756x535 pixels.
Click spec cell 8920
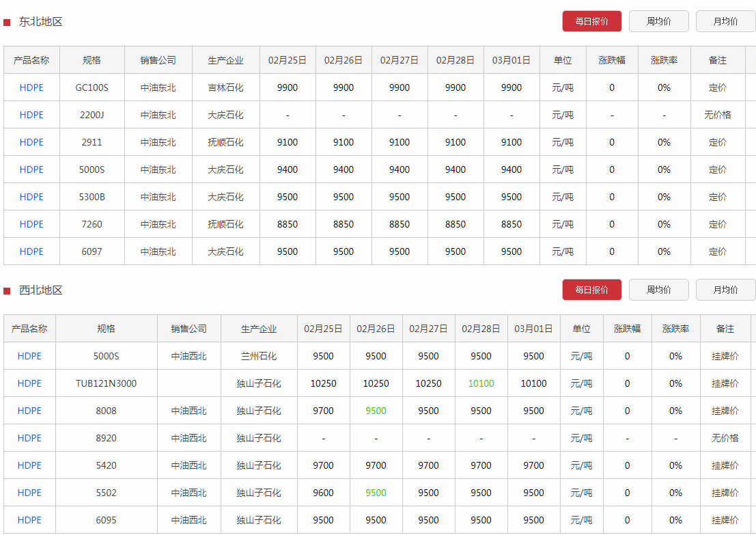tap(106, 438)
